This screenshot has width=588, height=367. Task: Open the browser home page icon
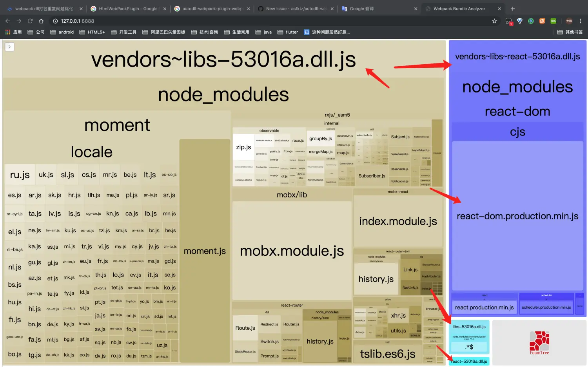(x=41, y=21)
